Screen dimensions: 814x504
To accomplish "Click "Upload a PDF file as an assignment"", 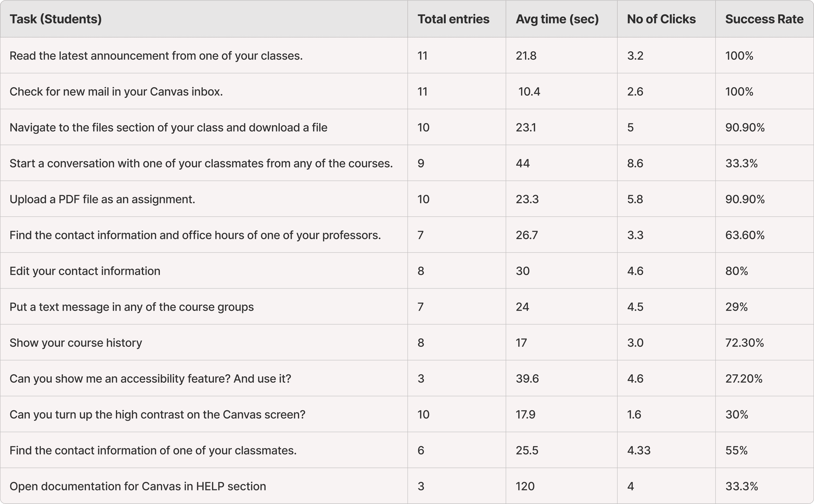I will point(102,199).
